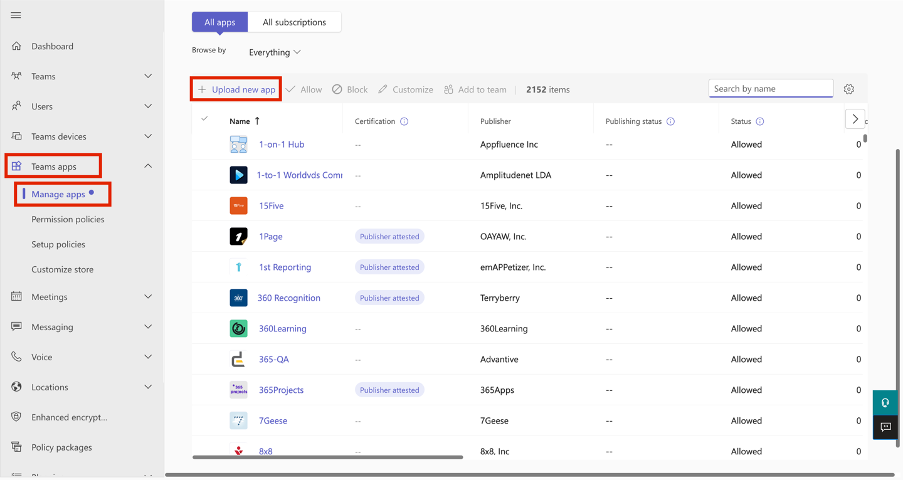The height and width of the screenshot is (481, 904).
Task: Click Publishing status info icon
Action: (671, 121)
